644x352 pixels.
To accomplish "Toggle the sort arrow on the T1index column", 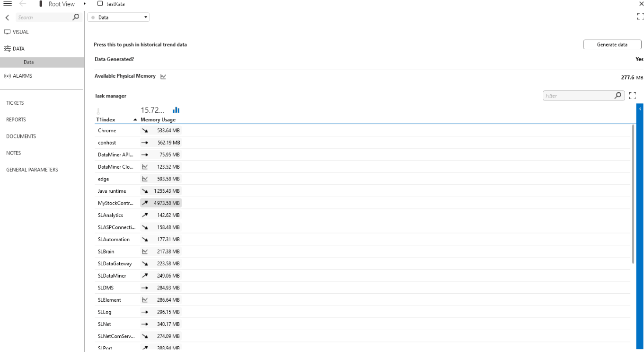I will [136, 119].
